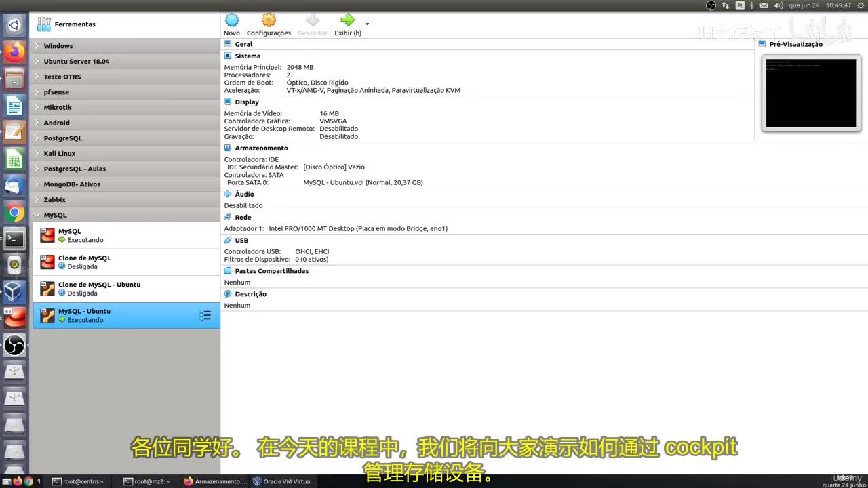Open OBS Studio from the dock
The width and height of the screenshot is (868, 488).
[14, 346]
